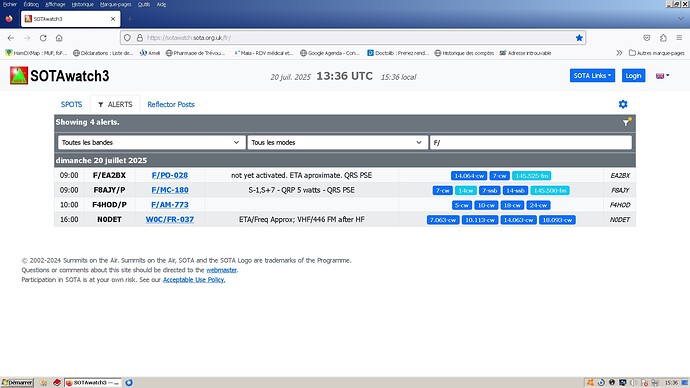Open the F/PO-028 summit link

[169, 175]
